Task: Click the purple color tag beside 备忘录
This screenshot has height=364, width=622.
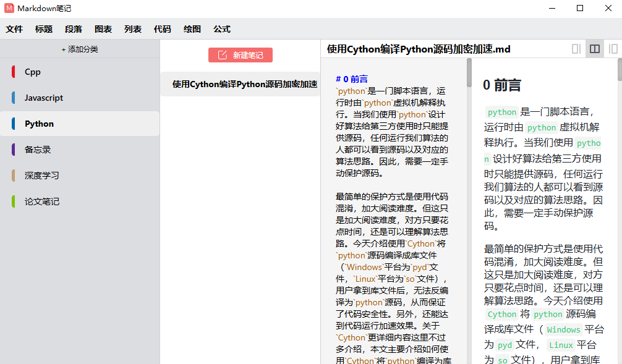Action: pyautogui.click(x=14, y=150)
